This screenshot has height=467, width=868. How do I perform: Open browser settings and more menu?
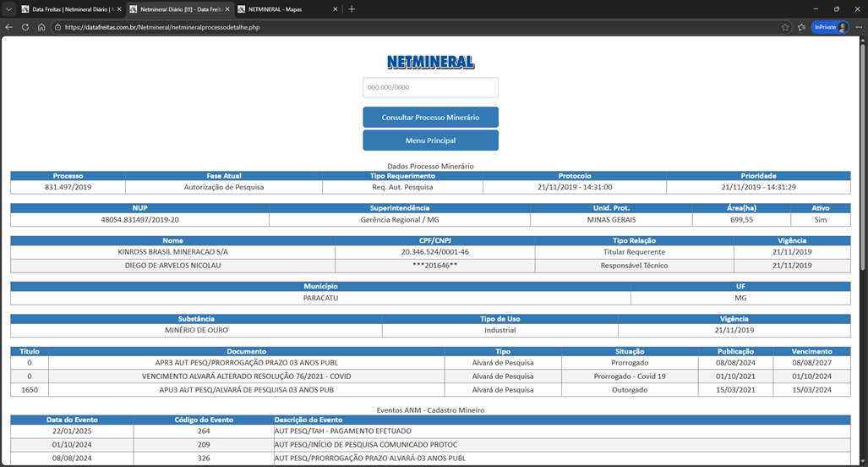[x=859, y=26]
